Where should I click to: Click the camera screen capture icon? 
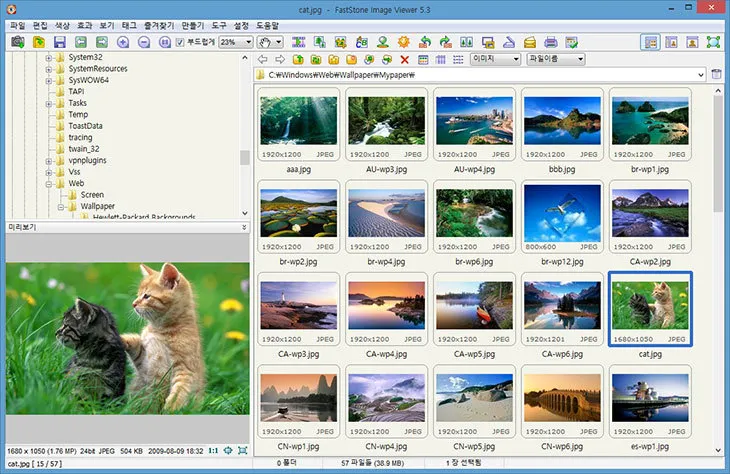[17, 42]
